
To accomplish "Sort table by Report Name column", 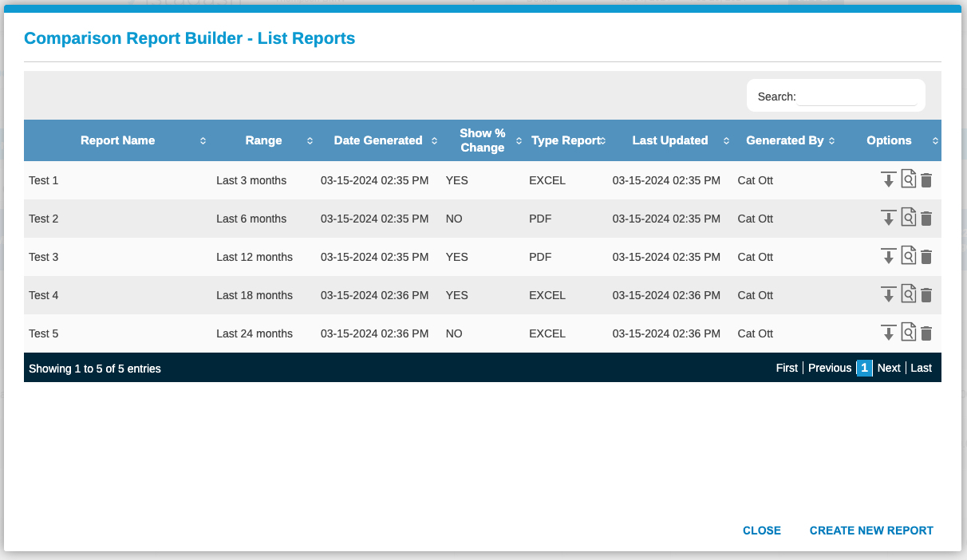I will tap(118, 140).
